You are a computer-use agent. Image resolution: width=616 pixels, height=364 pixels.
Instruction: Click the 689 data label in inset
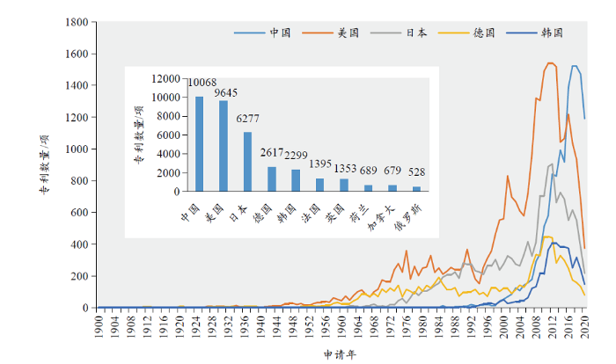pos(369,171)
